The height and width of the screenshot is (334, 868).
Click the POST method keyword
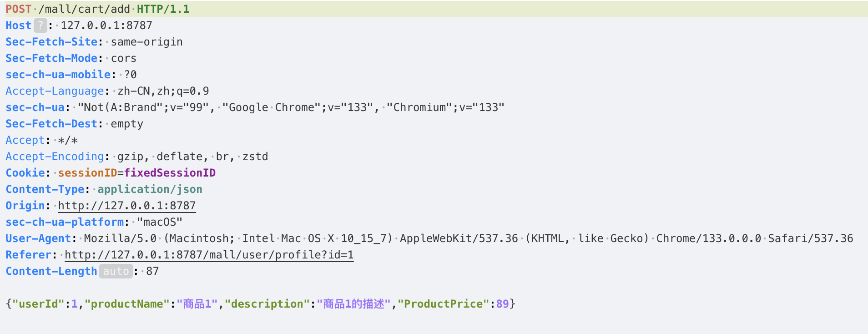coord(18,9)
